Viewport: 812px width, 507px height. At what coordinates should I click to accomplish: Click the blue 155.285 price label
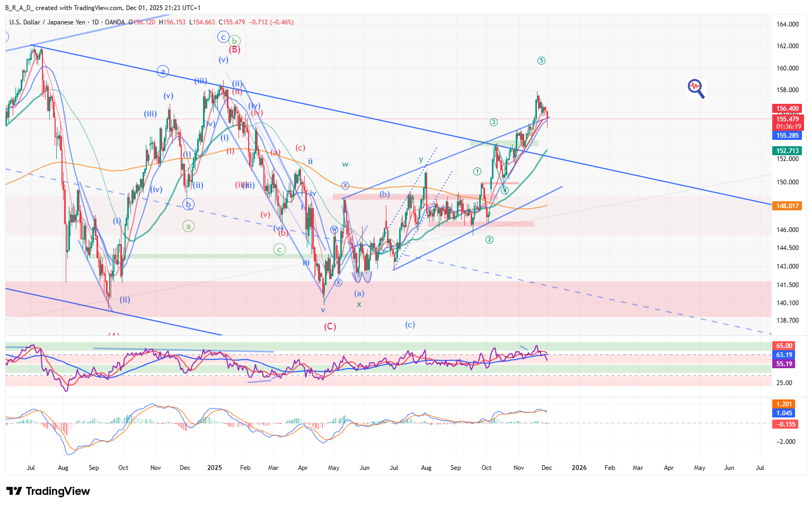coord(787,136)
